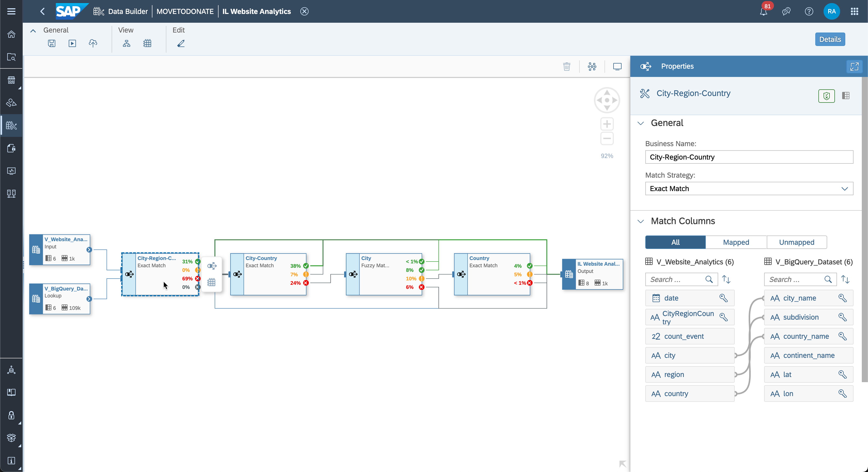Click the MOVETODONATE breadcrumb link
Image resolution: width=868 pixels, height=472 pixels.
[x=185, y=11]
